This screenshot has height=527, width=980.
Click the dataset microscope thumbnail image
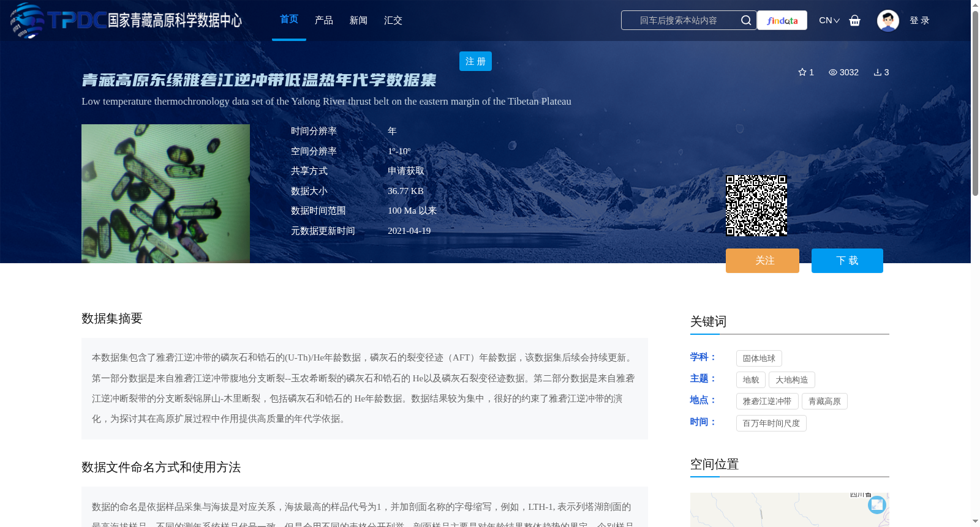(165, 194)
